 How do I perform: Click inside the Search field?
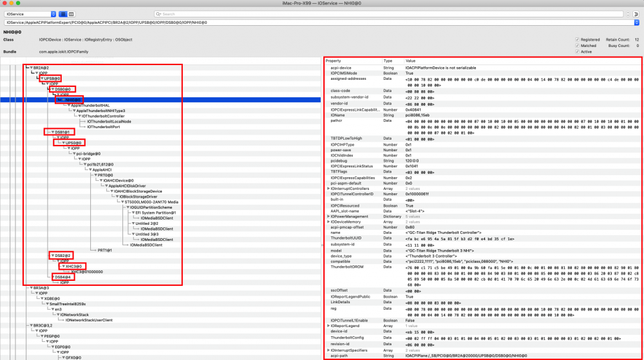click(389, 14)
